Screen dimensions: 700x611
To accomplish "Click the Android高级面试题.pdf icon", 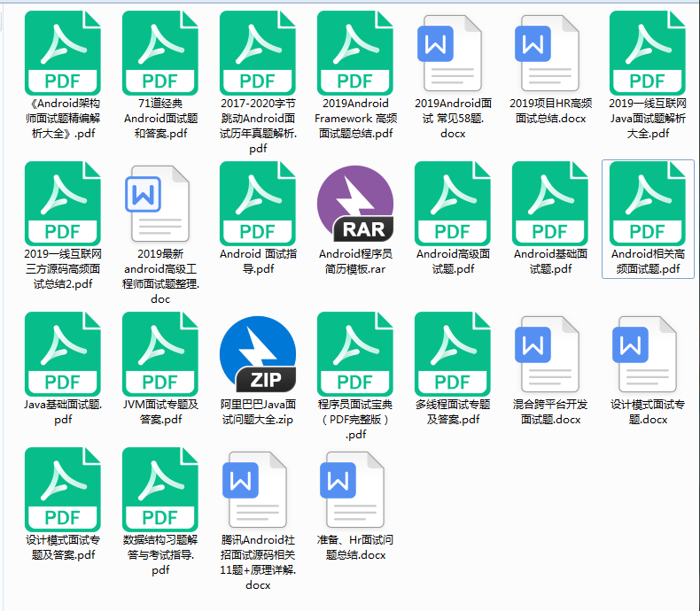I will point(453,204).
